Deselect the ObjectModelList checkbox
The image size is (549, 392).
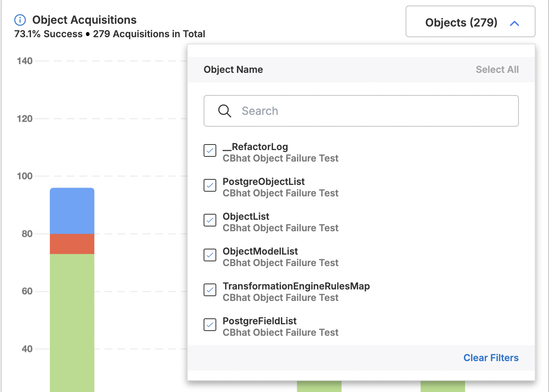tap(210, 255)
